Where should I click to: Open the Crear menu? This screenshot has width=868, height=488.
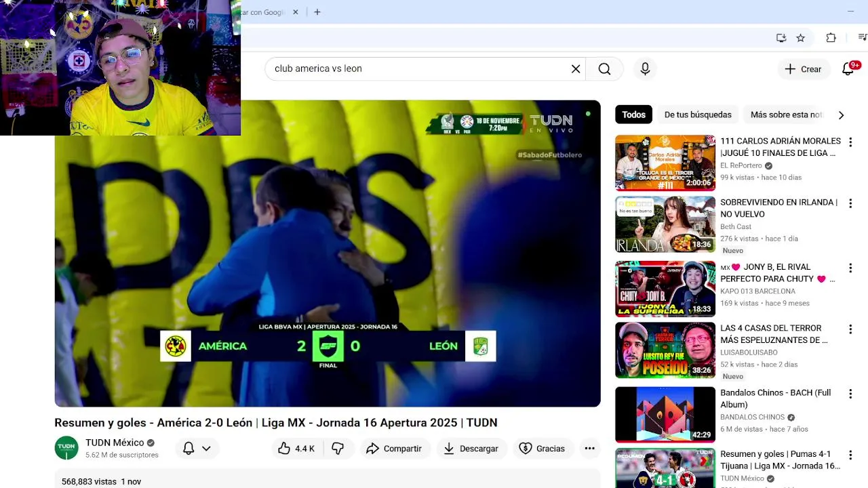tap(803, 69)
